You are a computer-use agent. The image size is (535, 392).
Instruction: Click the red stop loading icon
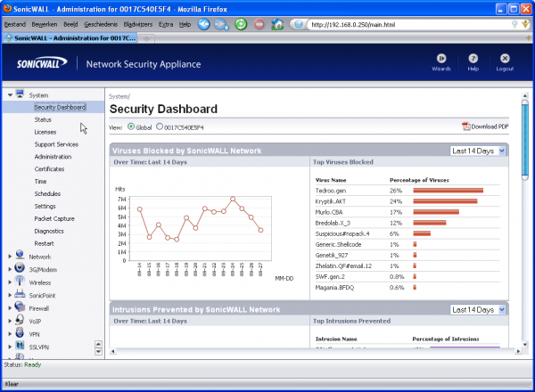click(259, 24)
